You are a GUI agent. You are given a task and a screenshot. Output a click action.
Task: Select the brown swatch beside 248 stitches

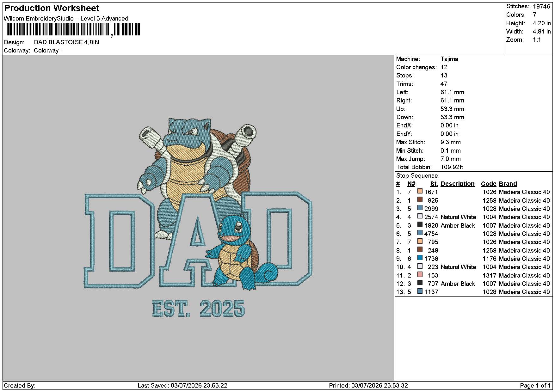(x=420, y=250)
